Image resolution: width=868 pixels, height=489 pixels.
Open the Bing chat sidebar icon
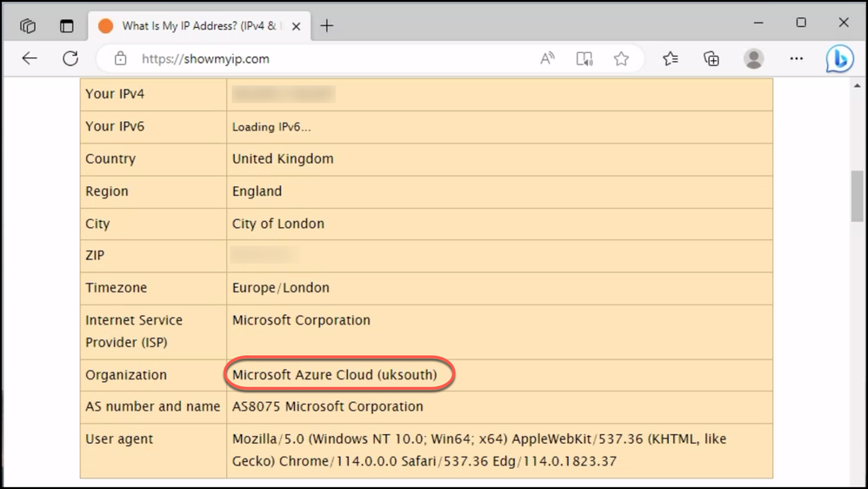pos(839,58)
